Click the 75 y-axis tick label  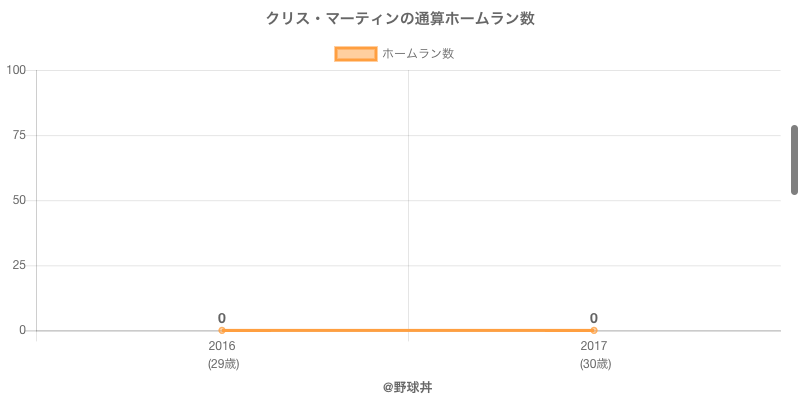[x=19, y=135]
